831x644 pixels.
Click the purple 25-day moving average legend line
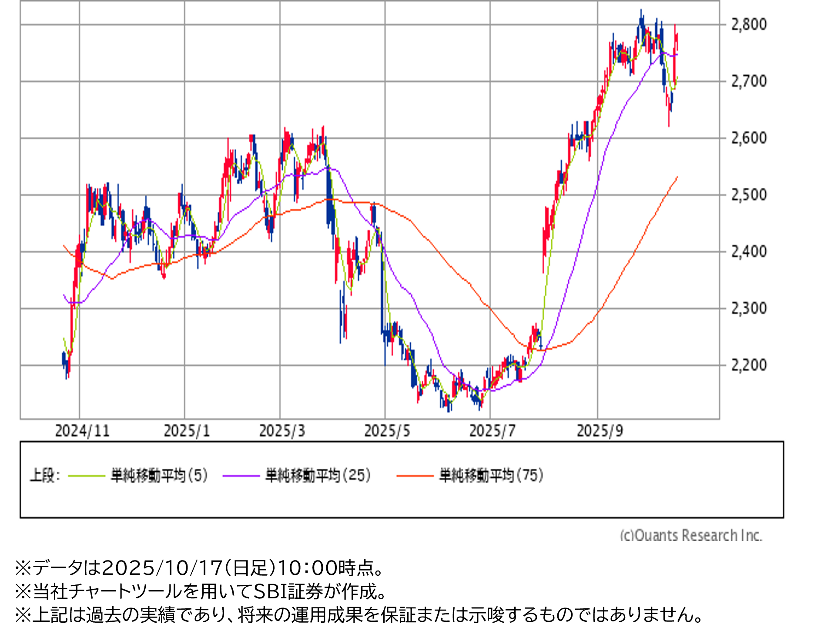(241, 476)
